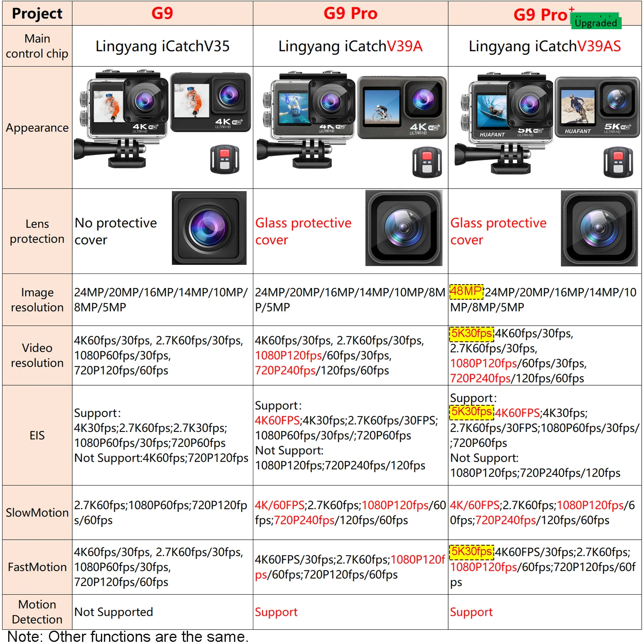644x644 pixels.
Task: Click highlighted 5K30fps in EIS row
Action: (472, 411)
